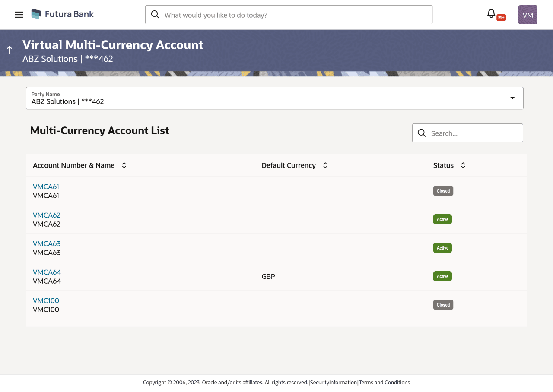This screenshot has height=392, width=553.
Task: Click the Futura Bank logo
Action: pos(62,13)
